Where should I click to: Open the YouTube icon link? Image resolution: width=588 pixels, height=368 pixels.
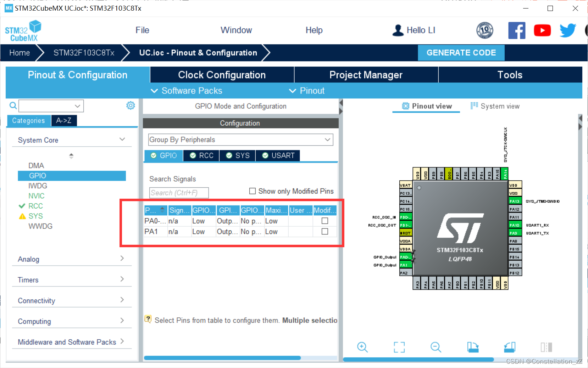(x=542, y=30)
